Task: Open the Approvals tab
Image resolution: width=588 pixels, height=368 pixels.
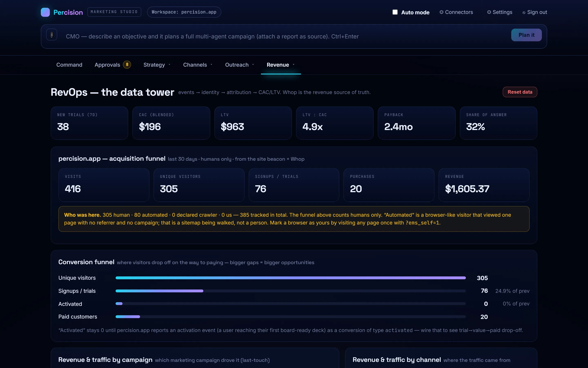Action: click(x=113, y=65)
